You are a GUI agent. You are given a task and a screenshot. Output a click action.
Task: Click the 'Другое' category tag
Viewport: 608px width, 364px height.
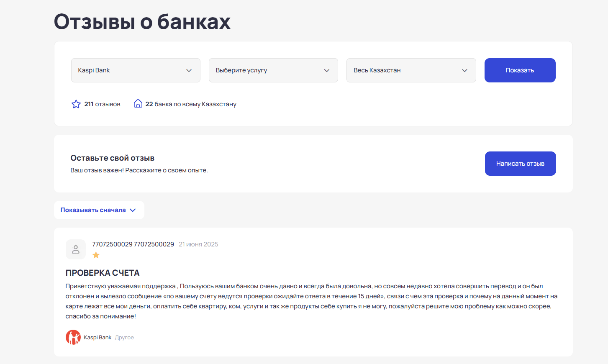(124, 338)
